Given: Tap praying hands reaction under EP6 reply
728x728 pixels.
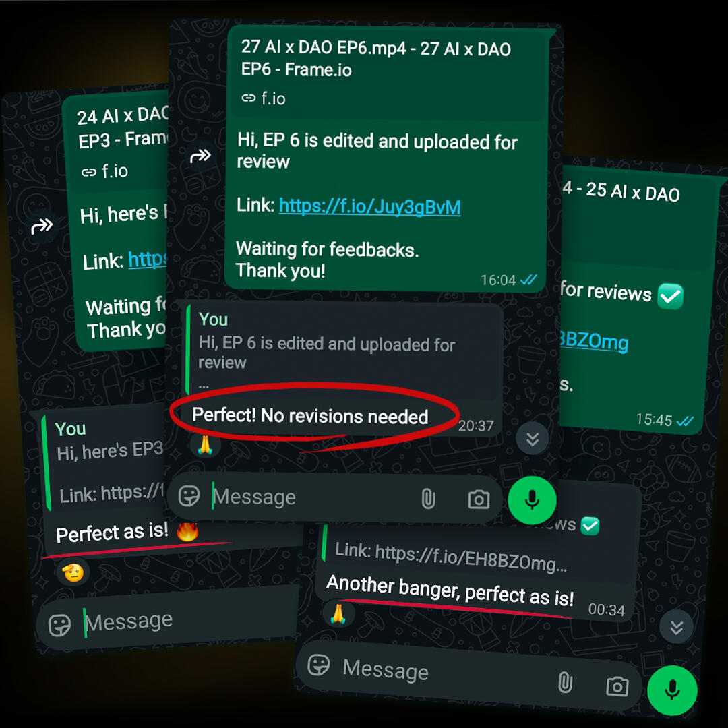Looking at the screenshot, I should pyautogui.click(x=205, y=445).
